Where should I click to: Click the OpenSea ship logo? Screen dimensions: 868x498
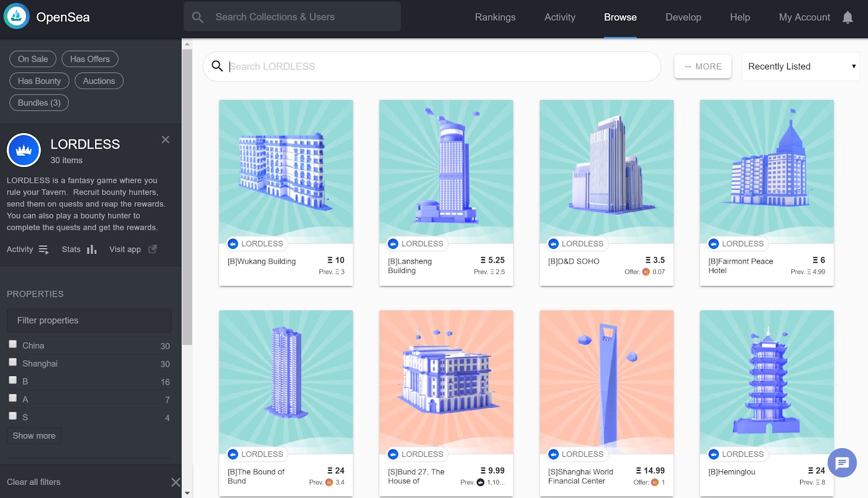pyautogui.click(x=16, y=16)
